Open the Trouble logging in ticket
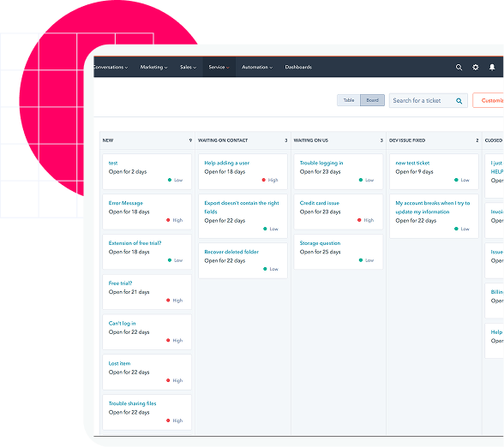This screenshot has width=504, height=447. tap(321, 163)
